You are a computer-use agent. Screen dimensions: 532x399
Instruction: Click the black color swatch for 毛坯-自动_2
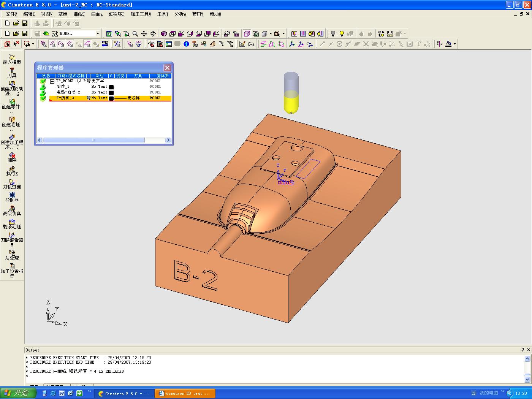pos(111,93)
